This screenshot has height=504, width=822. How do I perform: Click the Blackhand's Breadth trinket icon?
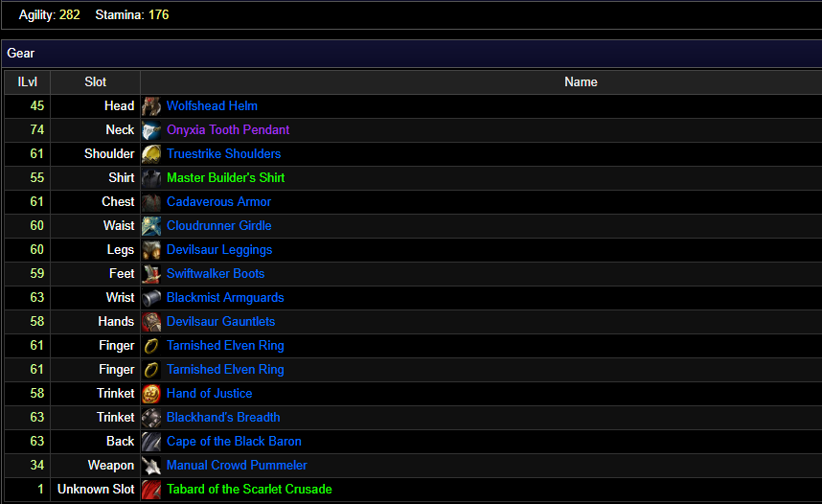click(x=151, y=418)
